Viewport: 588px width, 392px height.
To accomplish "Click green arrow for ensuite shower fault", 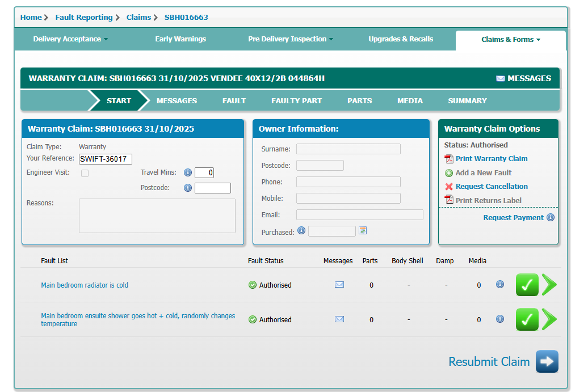I will (549, 319).
